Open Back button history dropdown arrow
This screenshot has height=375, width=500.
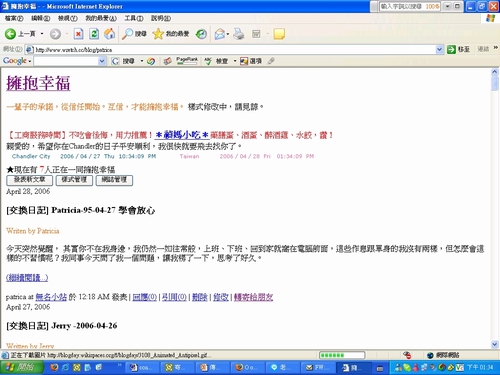click(x=42, y=34)
